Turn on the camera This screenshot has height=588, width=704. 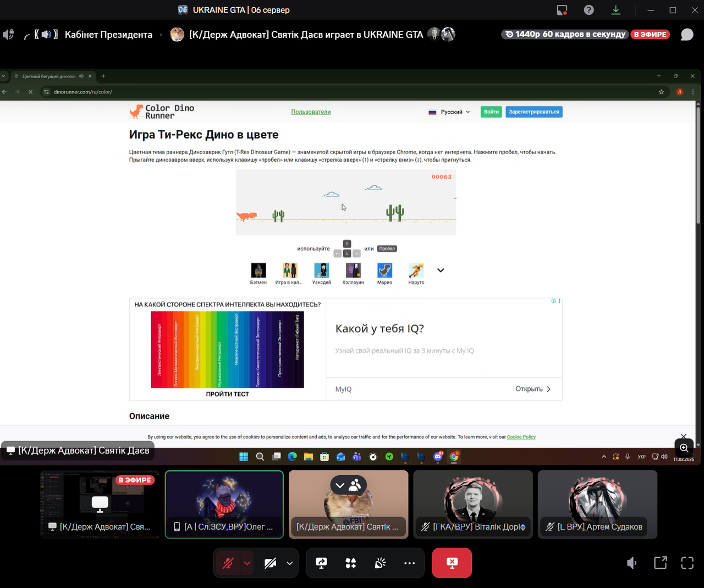[270, 563]
